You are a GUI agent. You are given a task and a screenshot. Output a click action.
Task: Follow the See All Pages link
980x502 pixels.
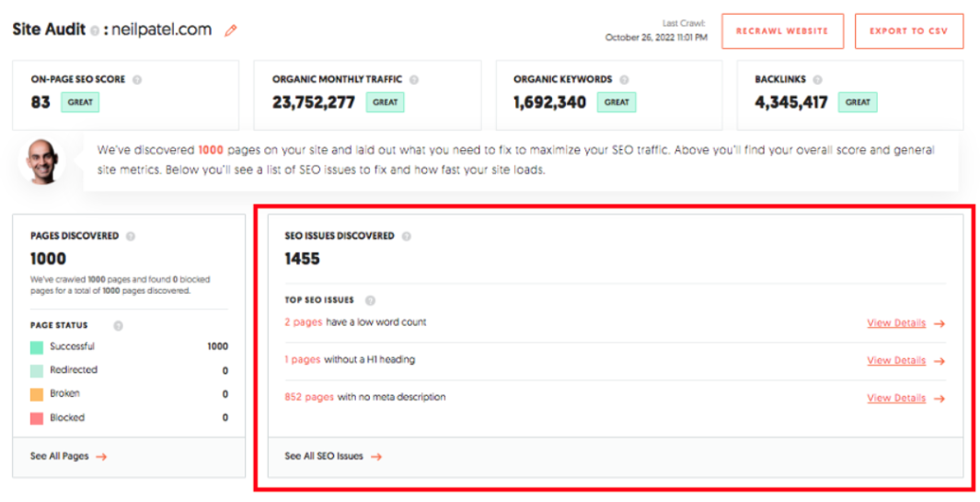[68, 456]
